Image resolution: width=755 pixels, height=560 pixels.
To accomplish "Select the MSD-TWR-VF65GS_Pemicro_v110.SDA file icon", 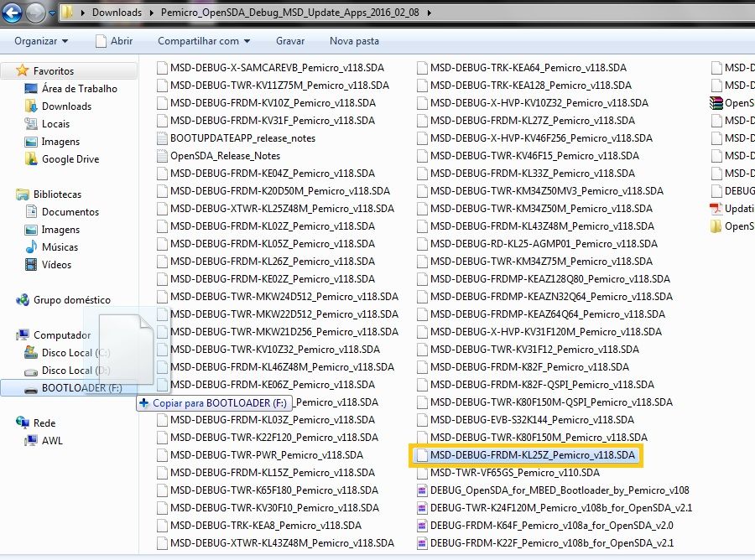I will [x=422, y=473].
